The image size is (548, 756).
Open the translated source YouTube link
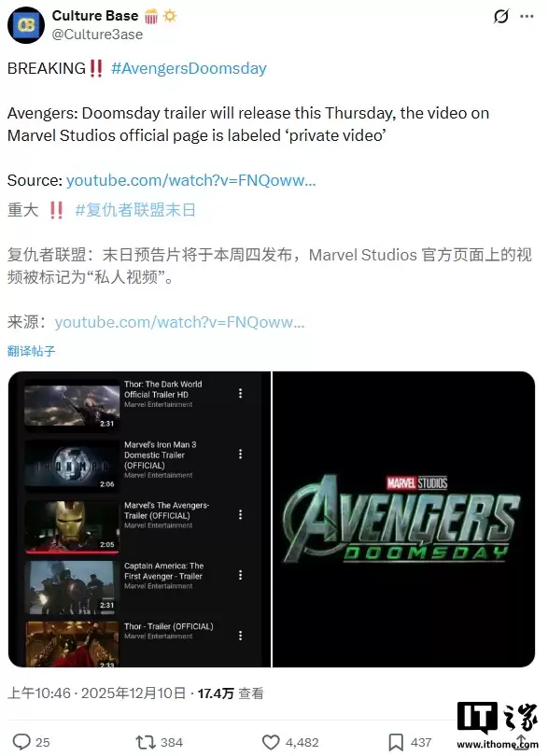179,322
